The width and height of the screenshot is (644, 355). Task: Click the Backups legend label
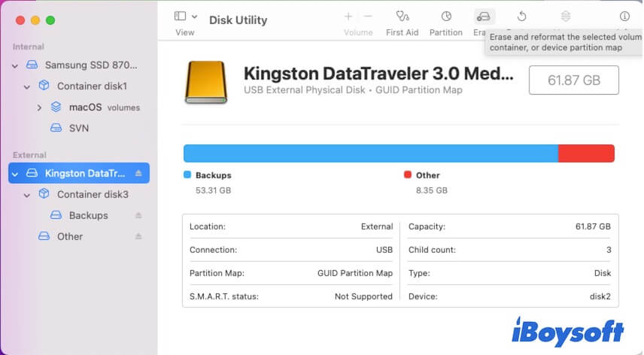[x=213, y=175]
